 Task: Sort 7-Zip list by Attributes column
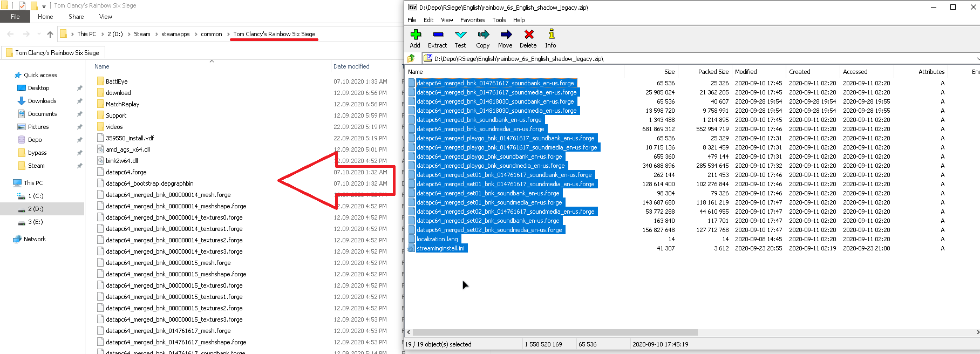(x=931, y=72)
